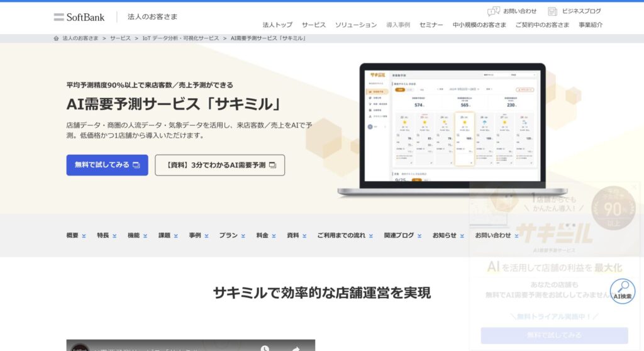Open the AI検索 magnifier button
Viewport: 644px width, 351px height.
tap(622, 290)
